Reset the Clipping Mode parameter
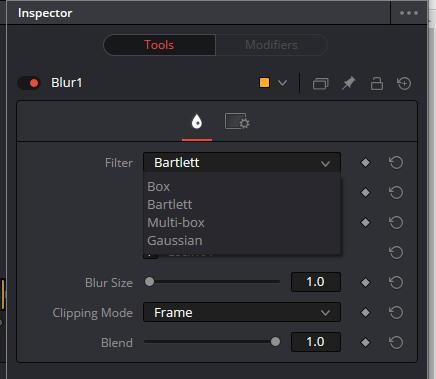The width and height of the screenshot is (436, 379). (396, 312)
